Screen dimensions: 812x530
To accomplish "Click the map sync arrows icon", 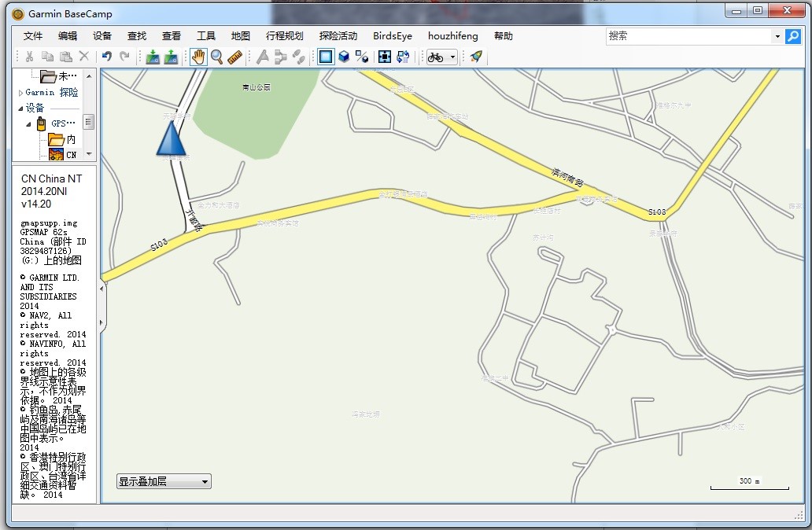I will (x=403, y=57).
